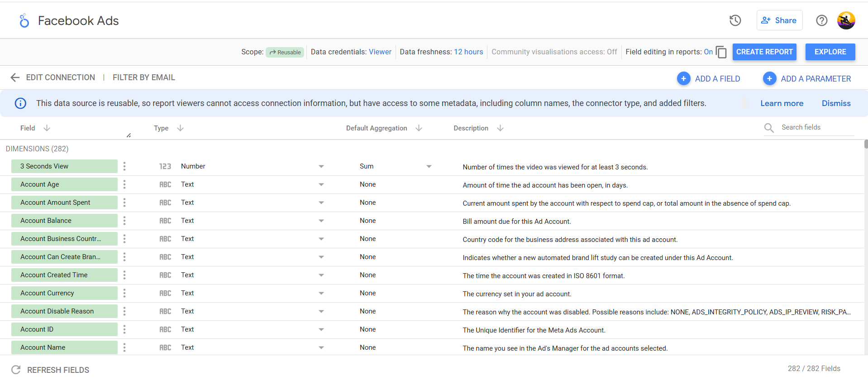Open the help question mark icon
868x381 pixels.
821,20
